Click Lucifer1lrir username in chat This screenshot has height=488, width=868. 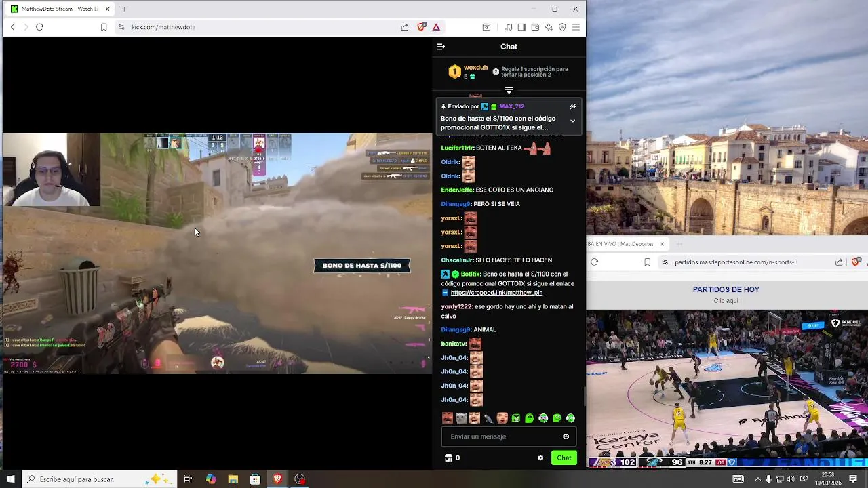point(457,148)
